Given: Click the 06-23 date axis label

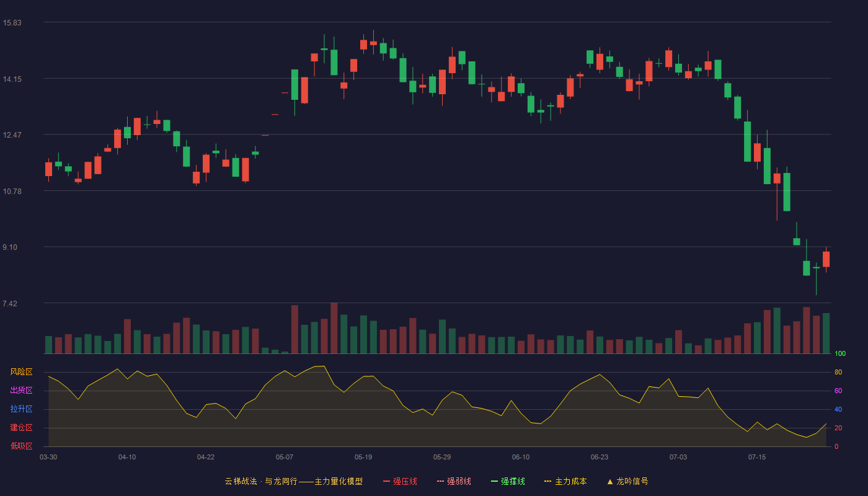Looking at the screenshot, I should click(x=600, y=457).
